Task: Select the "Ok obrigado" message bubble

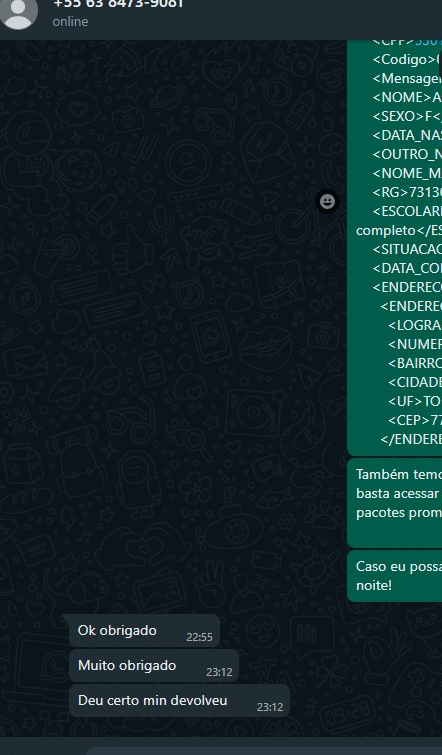Action: [x=144, y=630]
